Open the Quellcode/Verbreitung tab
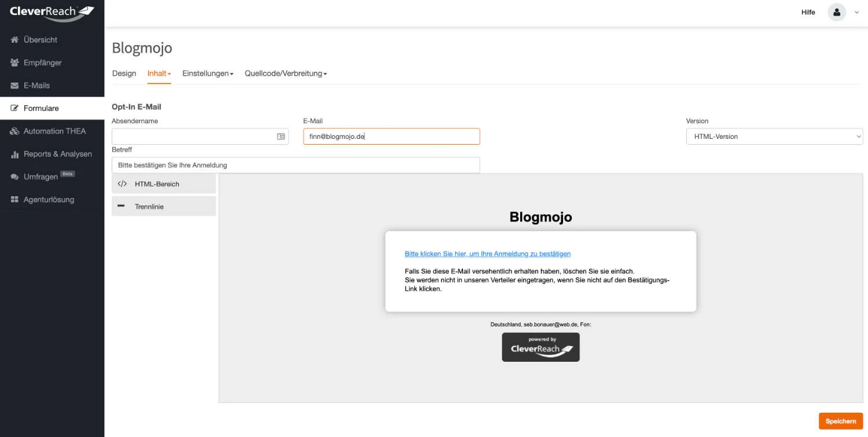The width and height of the screenshot is (868, 437). [283, 74]
